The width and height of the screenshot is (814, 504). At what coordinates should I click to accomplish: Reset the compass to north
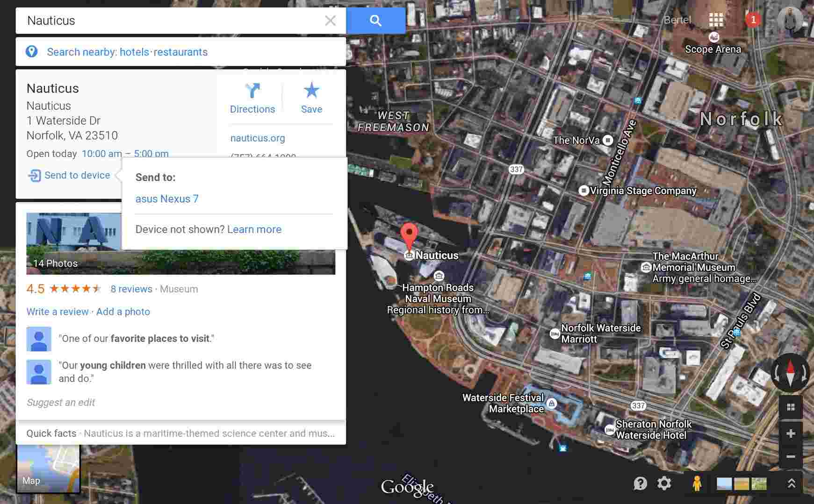point(790,373)
